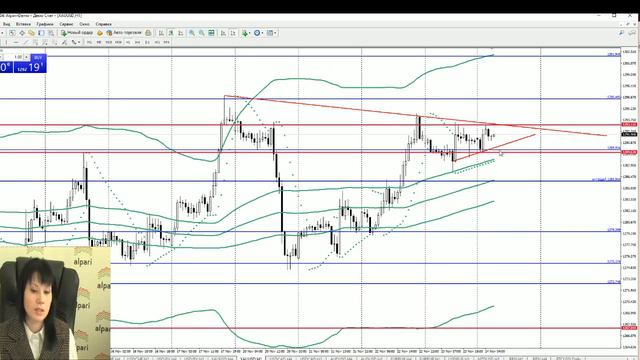Screen dimensions: 640x360
Task: Select the active XAUUSD,H1 chart tab
Action: tap(251, 358)
